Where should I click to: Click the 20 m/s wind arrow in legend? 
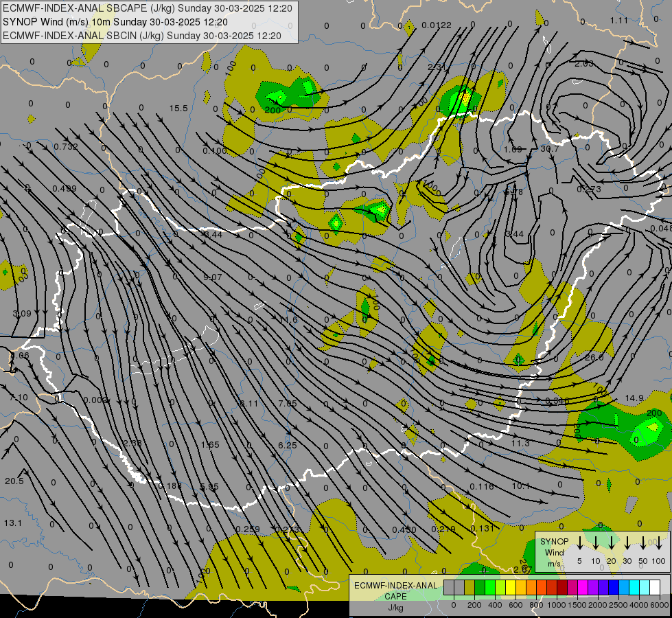[x=611, y=542]
